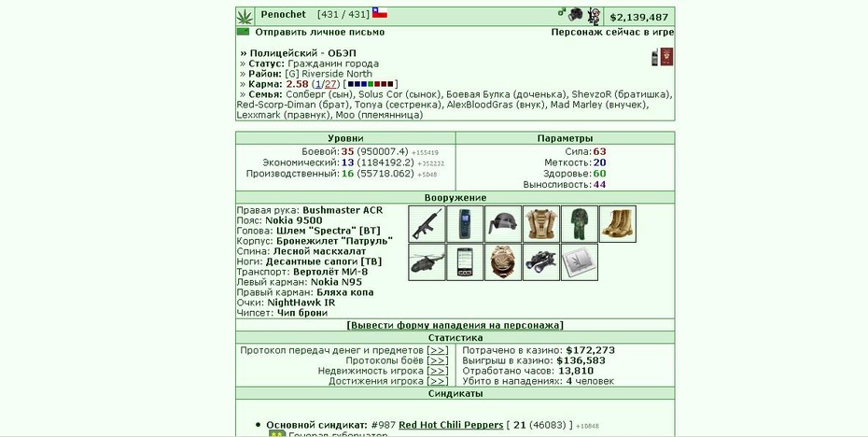868x437 pixels.
Task: Click the mobile phone icon near passport
Action: 655,57
